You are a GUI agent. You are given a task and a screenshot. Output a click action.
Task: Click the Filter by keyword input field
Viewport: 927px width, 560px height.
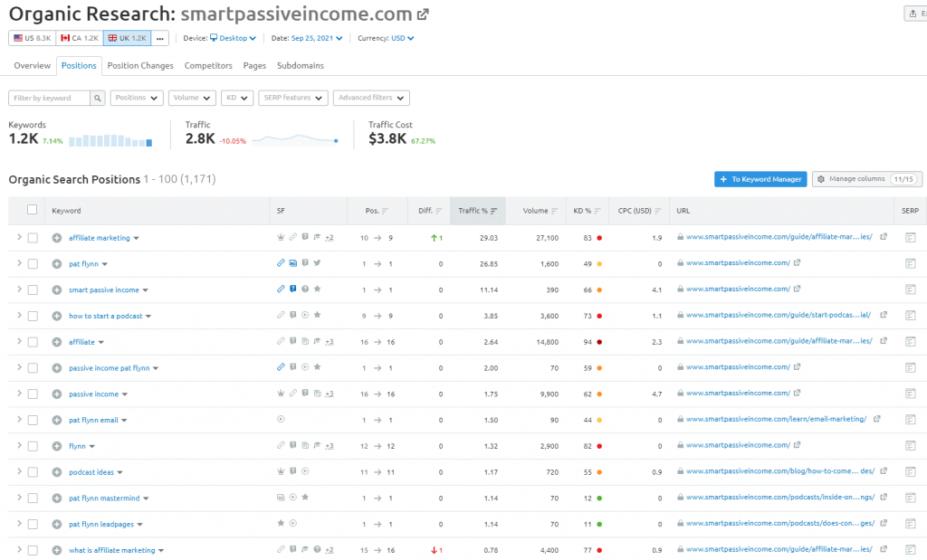[x=49, y=98]
